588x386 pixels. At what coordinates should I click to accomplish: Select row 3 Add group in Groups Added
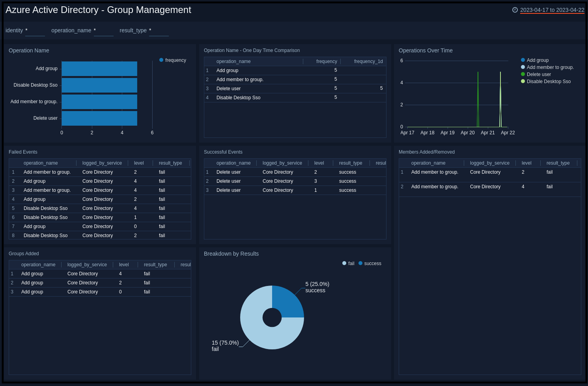point(100,292)
